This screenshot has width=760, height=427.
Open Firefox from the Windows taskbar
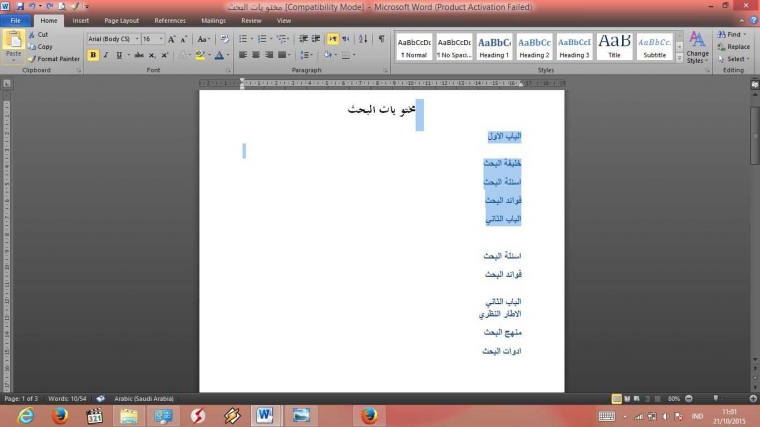pyautogui.click(x=60, y=415)
